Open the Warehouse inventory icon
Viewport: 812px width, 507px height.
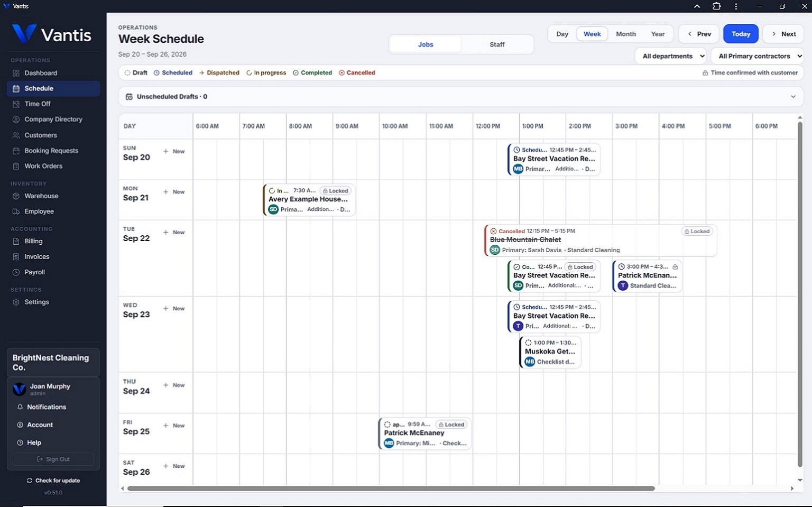[16, 196]
